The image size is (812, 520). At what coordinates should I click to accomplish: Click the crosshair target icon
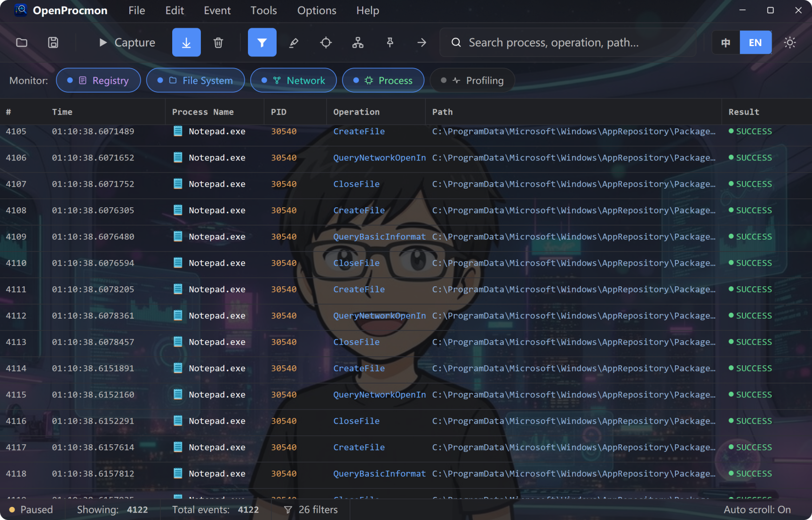[326, 42]
